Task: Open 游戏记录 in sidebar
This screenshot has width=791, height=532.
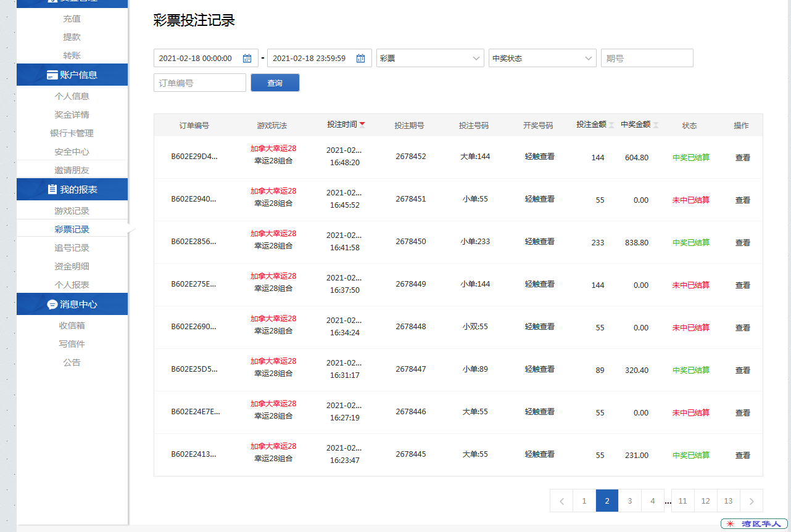Action: point(72,211)
